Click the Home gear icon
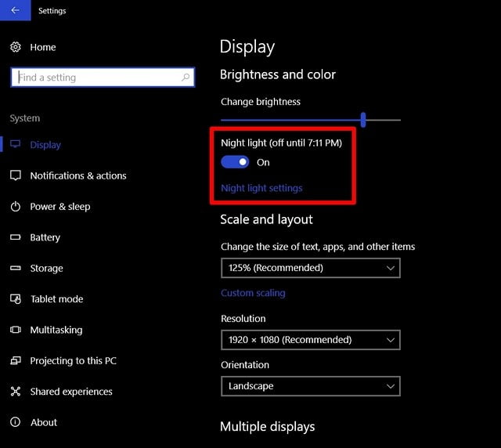The image size is (501, 448). coord(16,48)
